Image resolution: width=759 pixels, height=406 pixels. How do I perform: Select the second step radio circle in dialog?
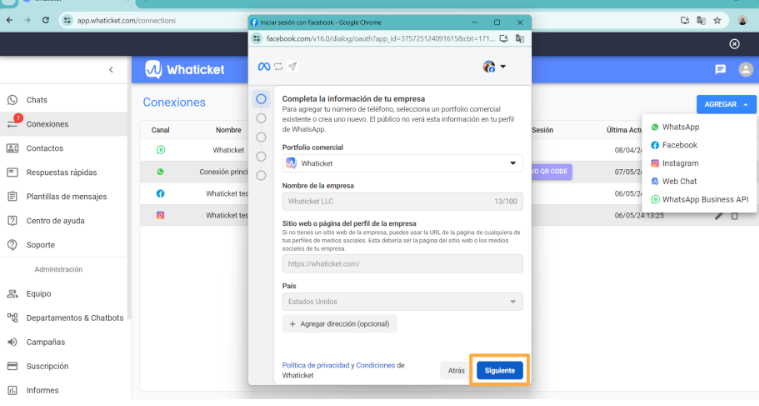point(261,118)
